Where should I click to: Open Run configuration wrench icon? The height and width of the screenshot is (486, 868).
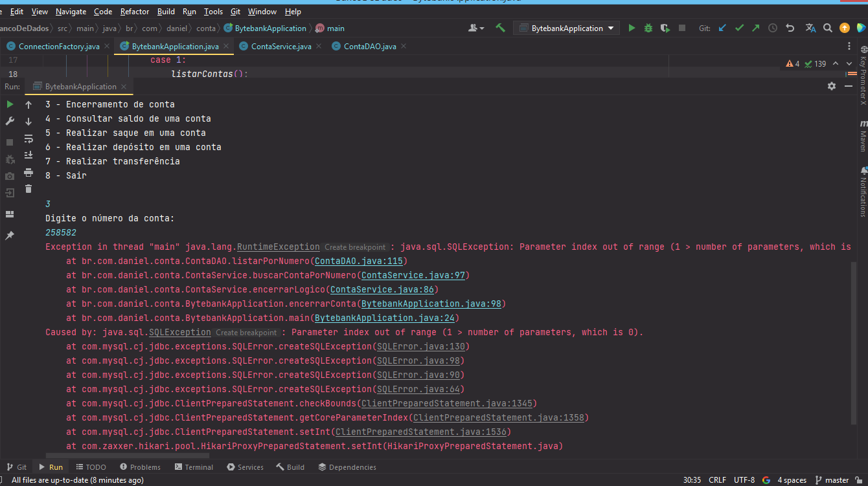pos(10,121)
